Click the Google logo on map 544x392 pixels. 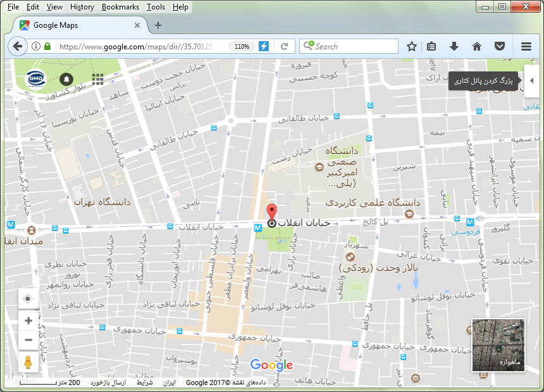[271, 365]
